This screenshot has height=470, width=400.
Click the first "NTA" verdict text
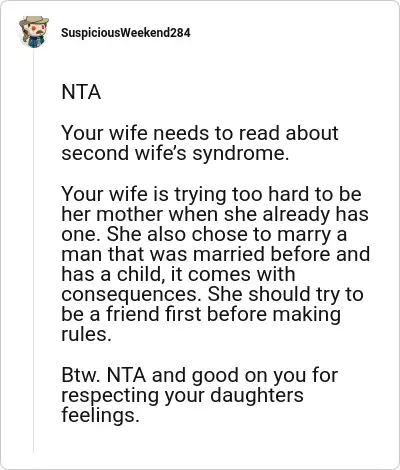(81, 92)
